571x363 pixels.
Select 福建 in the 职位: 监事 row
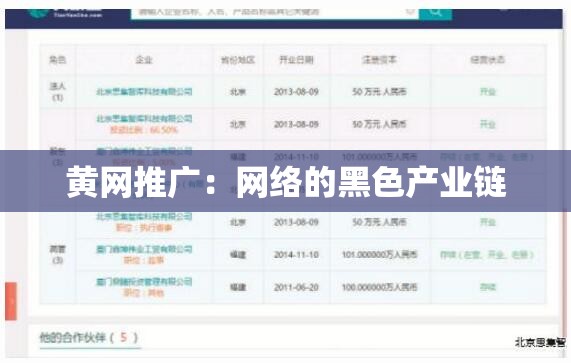tap(238, 255)
